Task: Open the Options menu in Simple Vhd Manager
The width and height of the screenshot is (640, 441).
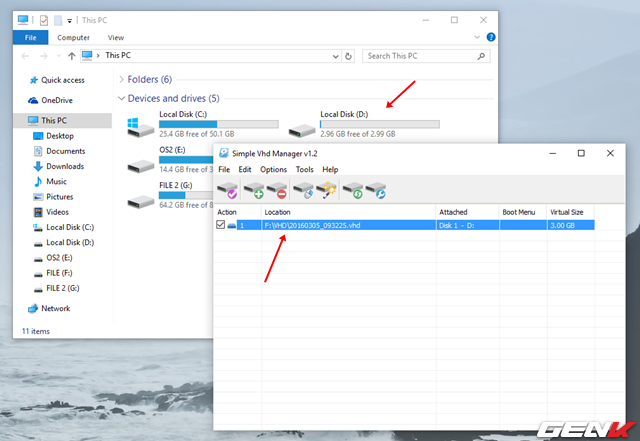Action: click(x=273, y=169)
